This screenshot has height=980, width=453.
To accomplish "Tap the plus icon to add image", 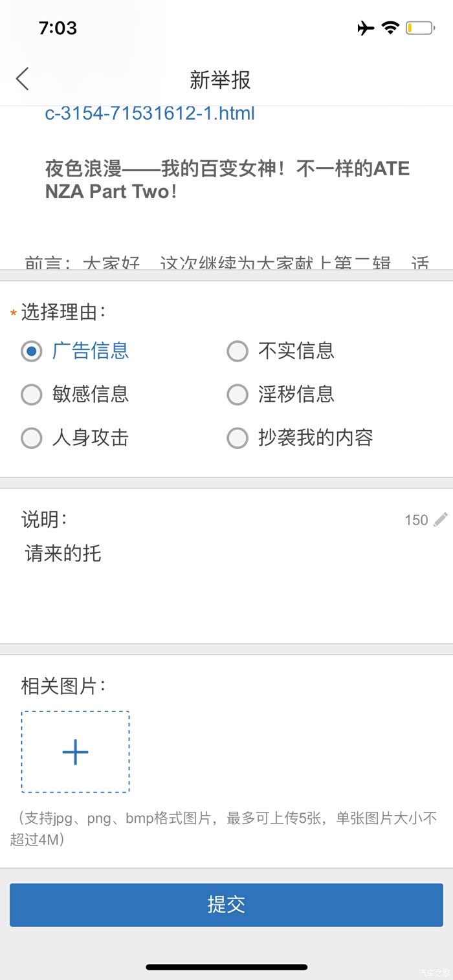I will [75, 752].
